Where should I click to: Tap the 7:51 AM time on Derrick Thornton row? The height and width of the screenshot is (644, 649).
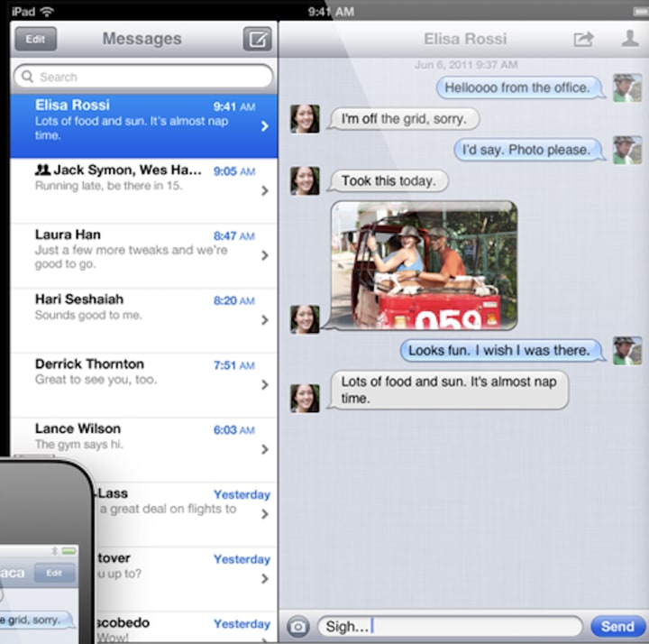click(234, 365)
